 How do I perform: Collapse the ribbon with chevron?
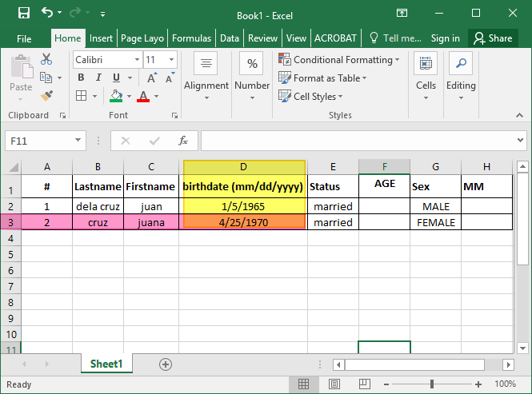(x=519, y=115)
